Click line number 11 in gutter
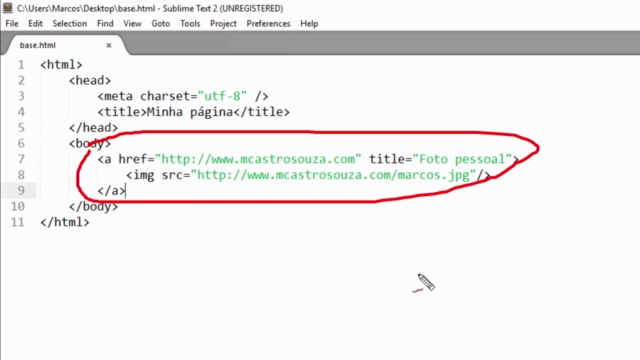 point(18,222)
